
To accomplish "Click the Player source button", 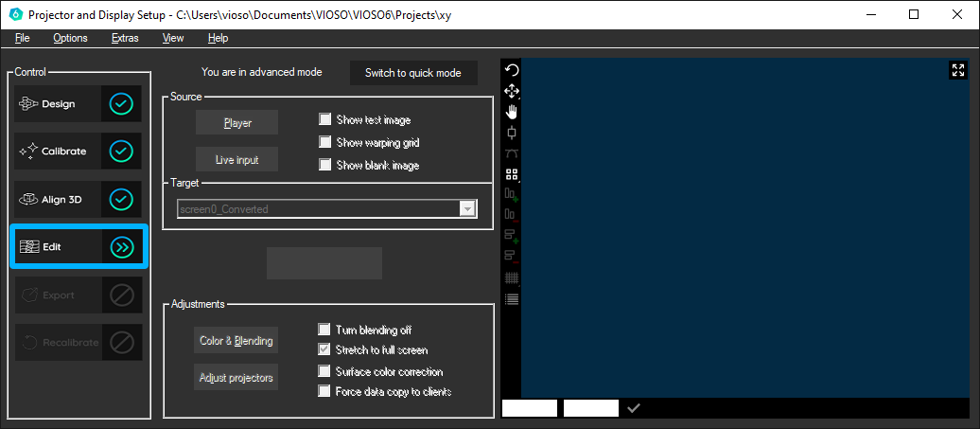I will point(236,123).
